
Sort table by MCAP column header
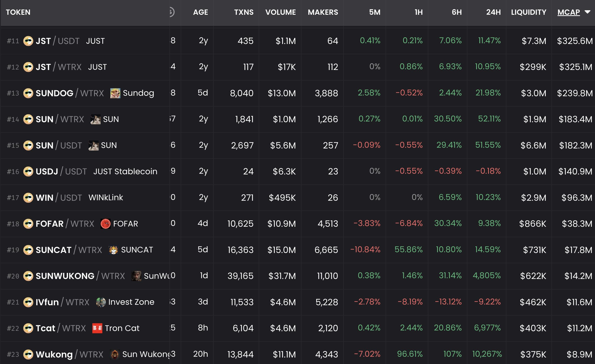tap(568, 12)
